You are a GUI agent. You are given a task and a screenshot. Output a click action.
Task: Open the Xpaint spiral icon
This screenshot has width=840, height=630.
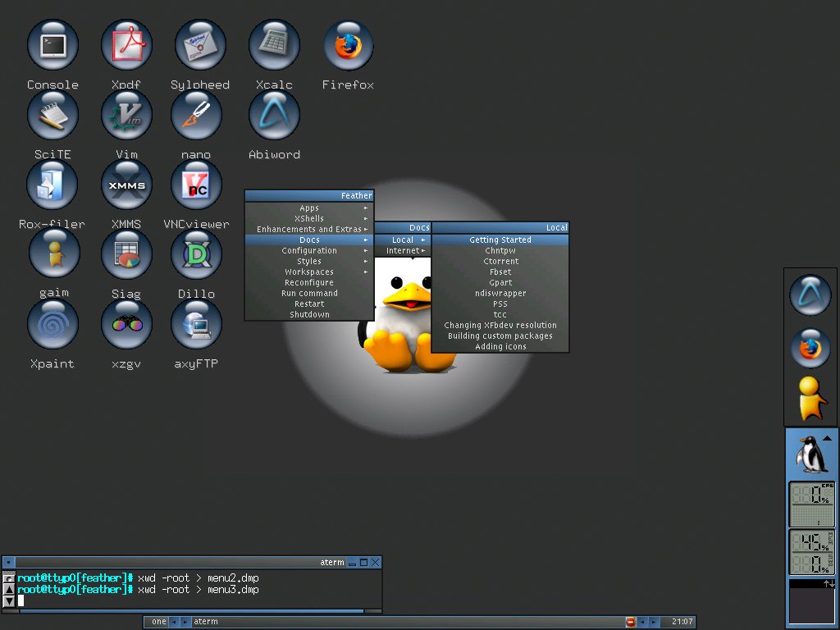[52, 324]
